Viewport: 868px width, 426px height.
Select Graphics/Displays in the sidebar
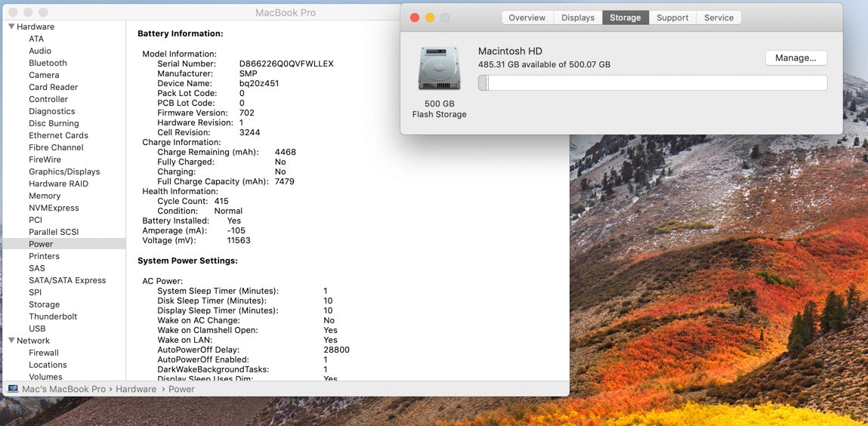click(64, 171)
